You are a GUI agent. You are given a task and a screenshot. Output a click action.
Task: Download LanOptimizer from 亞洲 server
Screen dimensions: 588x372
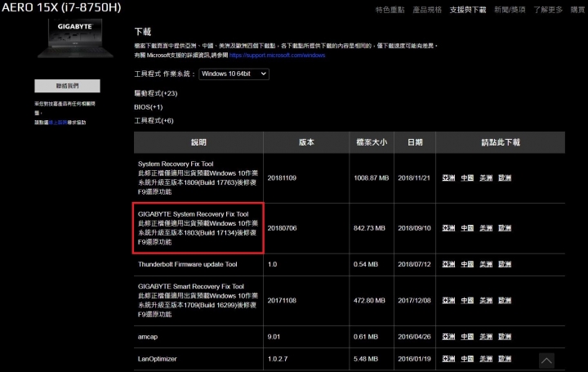(448, 359)
